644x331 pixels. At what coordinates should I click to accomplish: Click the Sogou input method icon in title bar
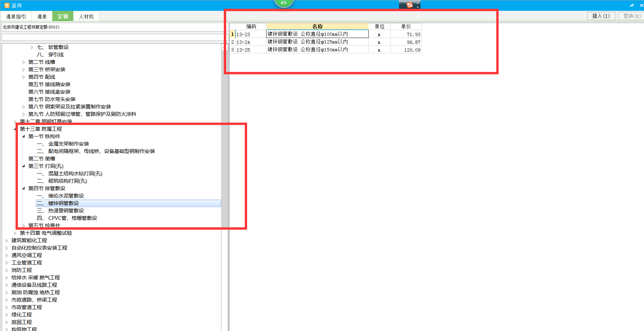(x=410, y=5)
